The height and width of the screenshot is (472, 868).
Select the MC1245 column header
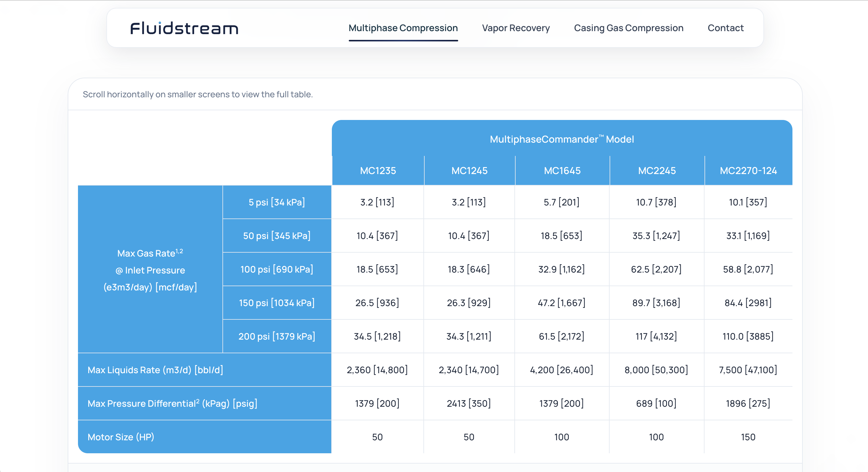click(x=469, y=170)
